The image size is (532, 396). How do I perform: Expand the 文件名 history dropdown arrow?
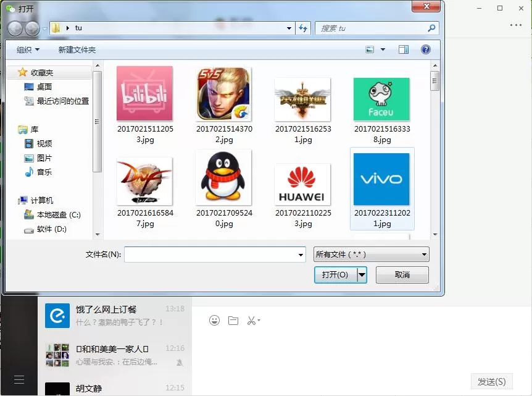(301, 255)
